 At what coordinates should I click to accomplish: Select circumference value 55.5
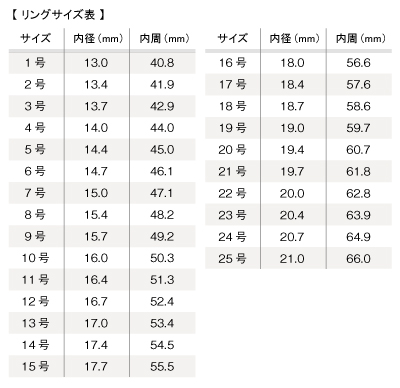(162, 366)
